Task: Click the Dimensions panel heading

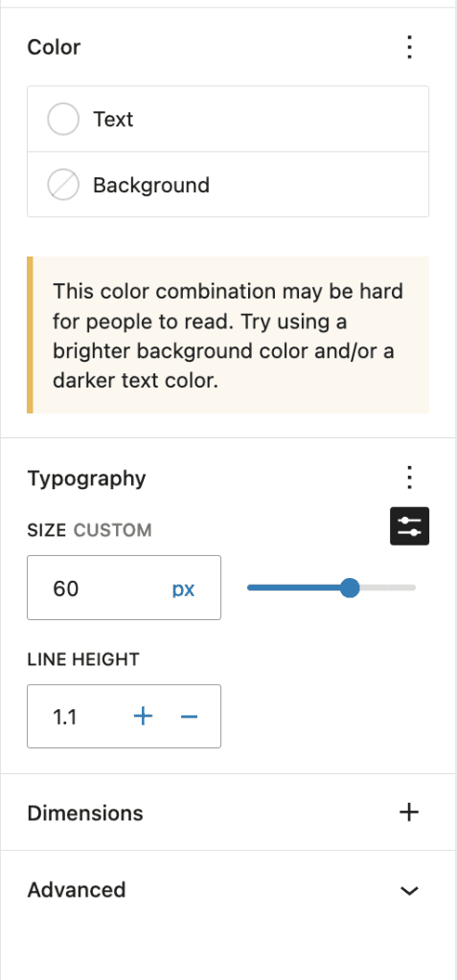Action: [85, 813]
